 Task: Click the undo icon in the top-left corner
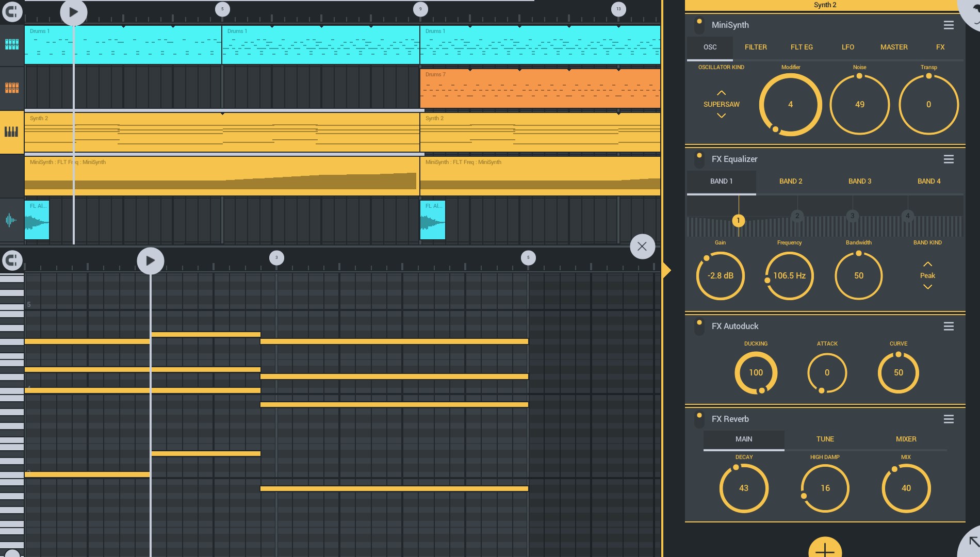pos(12,11)
